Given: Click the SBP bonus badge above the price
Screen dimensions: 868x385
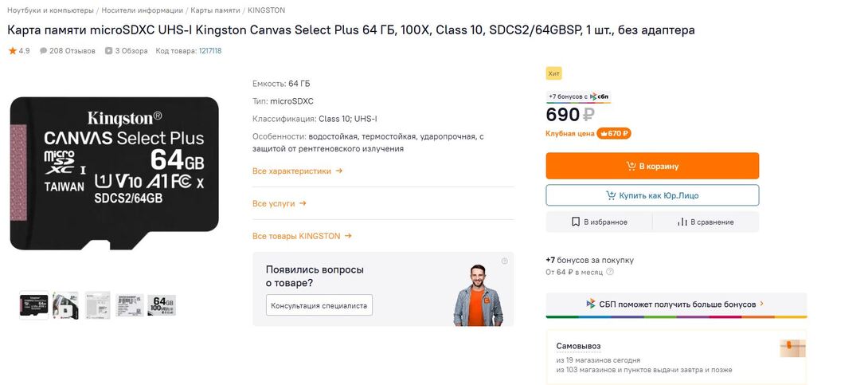Looking at the screenshot, I should 579,96.
